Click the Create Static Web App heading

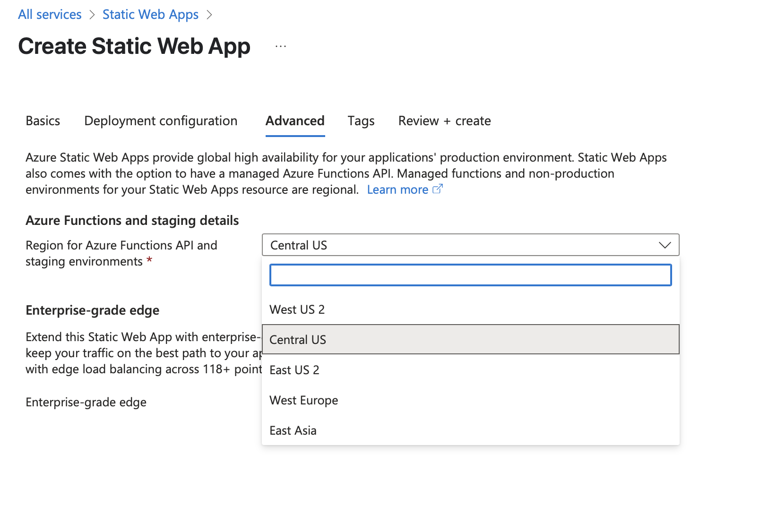(134, 46)
